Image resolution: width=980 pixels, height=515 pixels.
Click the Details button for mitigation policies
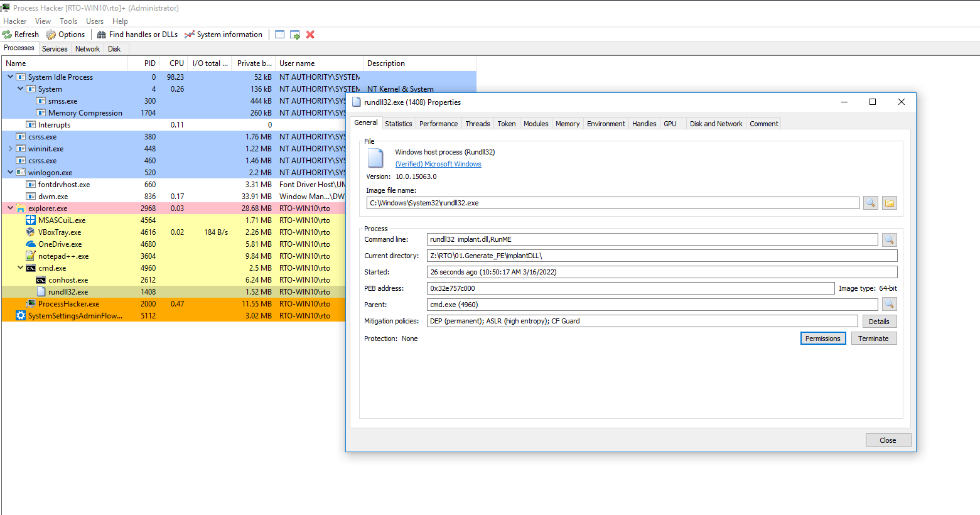[879, 321]
